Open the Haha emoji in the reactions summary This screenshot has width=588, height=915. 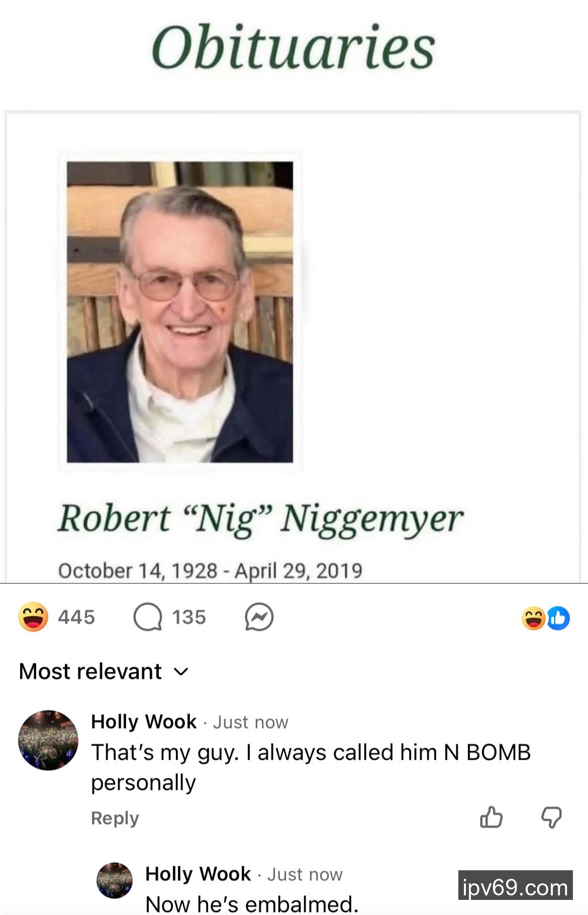(533, 618)
